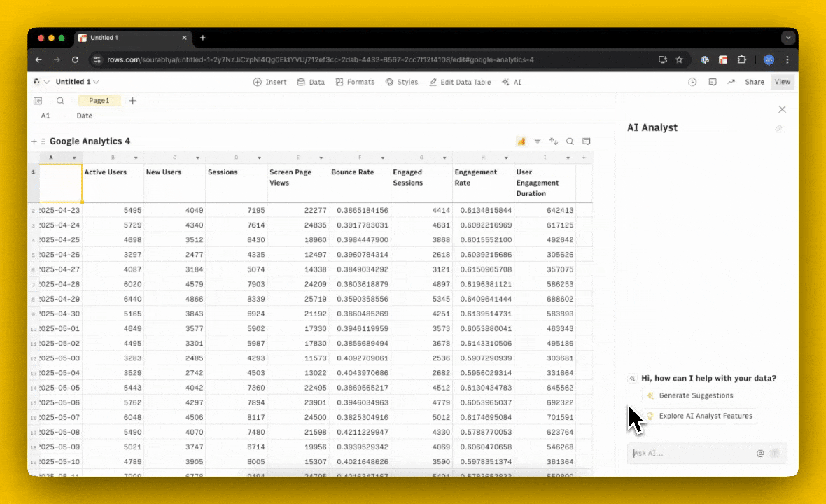Select row number 2 header
This screenshot has height=504, width=826.
33,211
